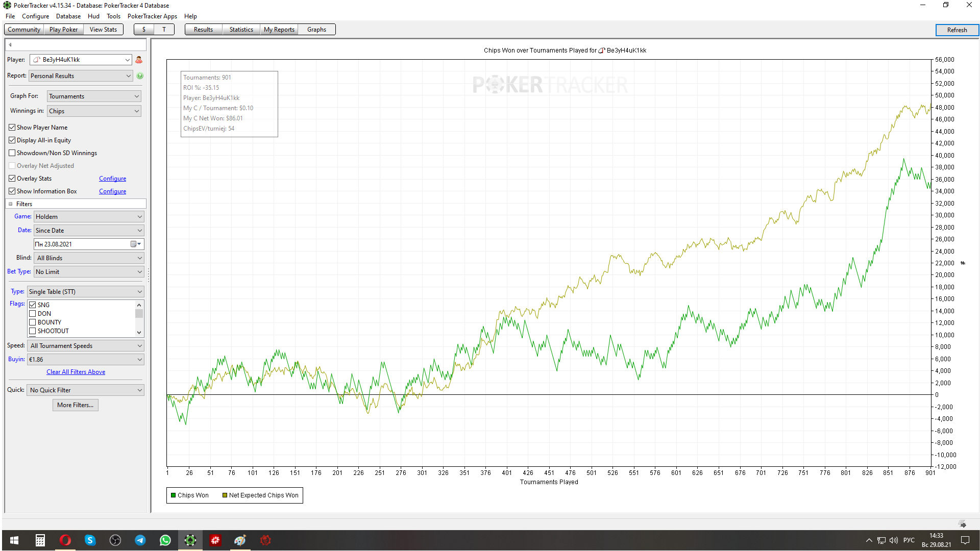Open Telegram from the taskbar
Screen dimensions: 980x551
click(140, 540)
